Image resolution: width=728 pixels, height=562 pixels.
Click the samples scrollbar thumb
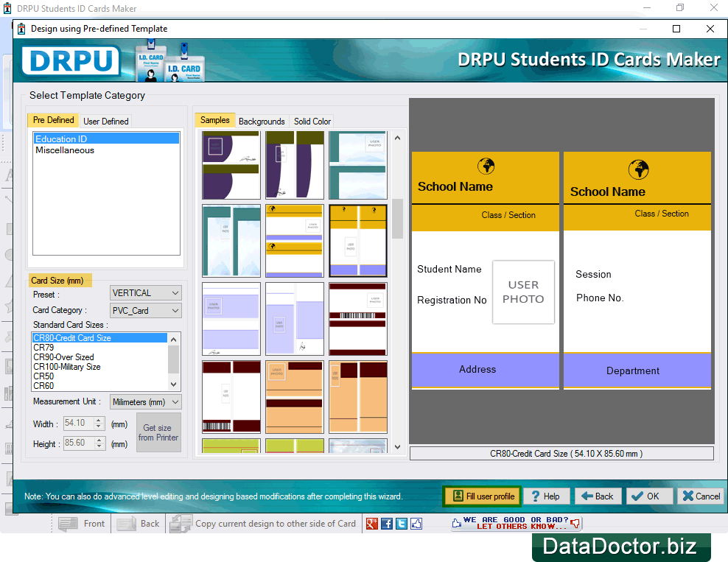coord(397,219)
